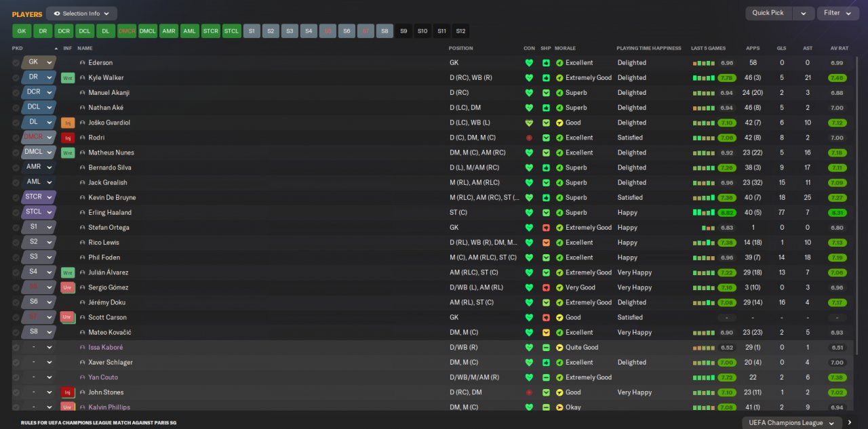Click the last 5 games bars for Ederson
This screenshot has height=429, width=868.
click(x=703, y=63)
